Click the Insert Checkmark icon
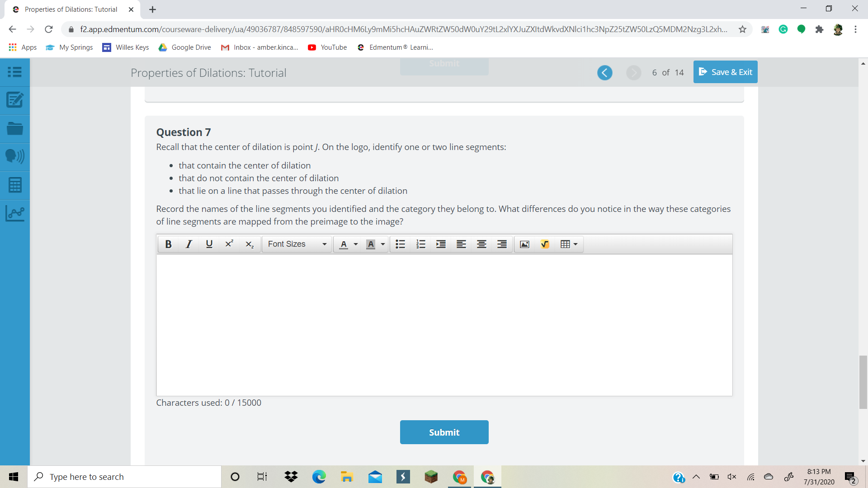 pyautogui.click(x=544, y=244)
